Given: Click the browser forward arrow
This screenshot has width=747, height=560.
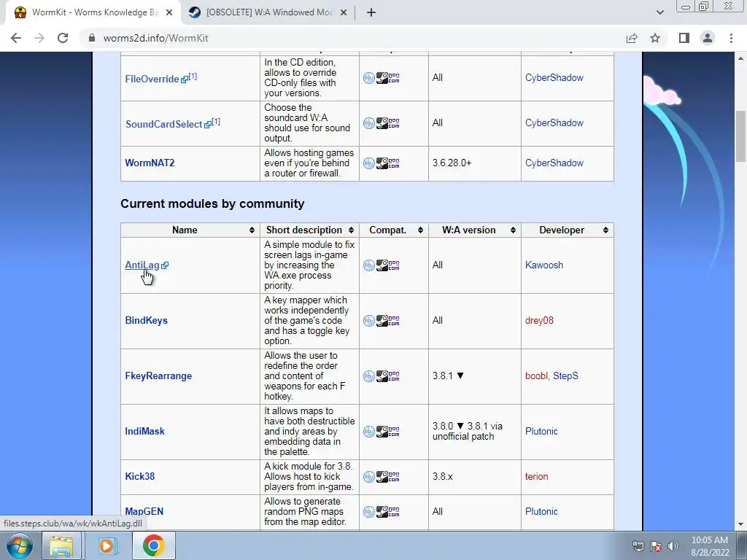Looking at the screenshot, I should pos(39,38).
